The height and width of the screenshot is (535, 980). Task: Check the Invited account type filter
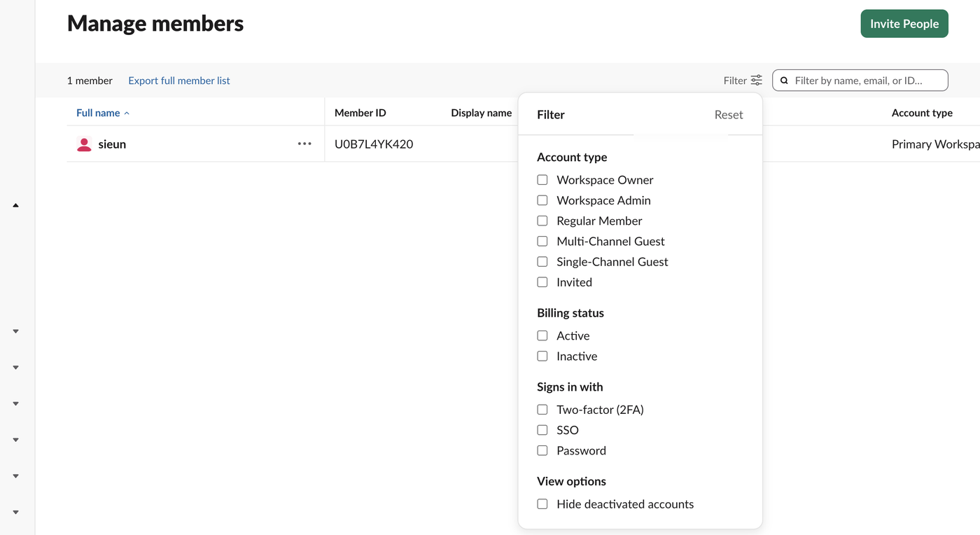click(x=542, y=282)
